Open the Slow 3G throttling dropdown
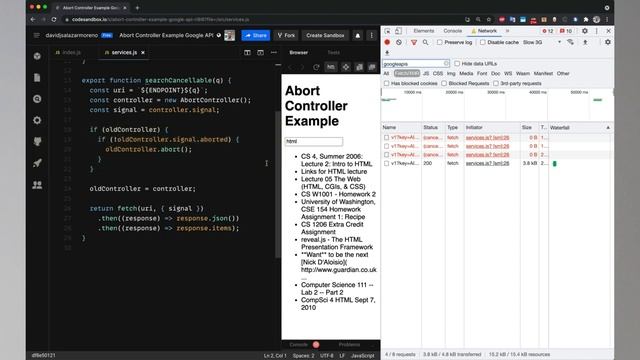Viewport: 640px width, 360px height. (542, 42)
